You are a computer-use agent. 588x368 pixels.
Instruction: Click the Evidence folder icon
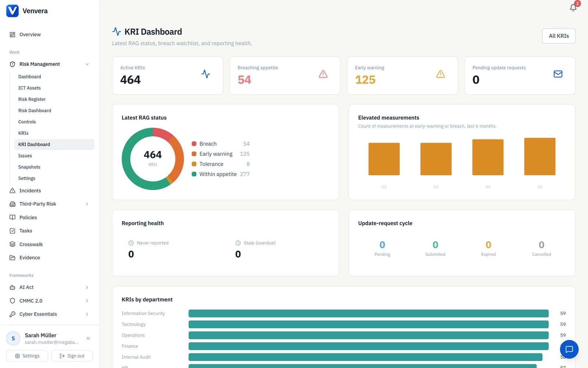coord(12,258)
